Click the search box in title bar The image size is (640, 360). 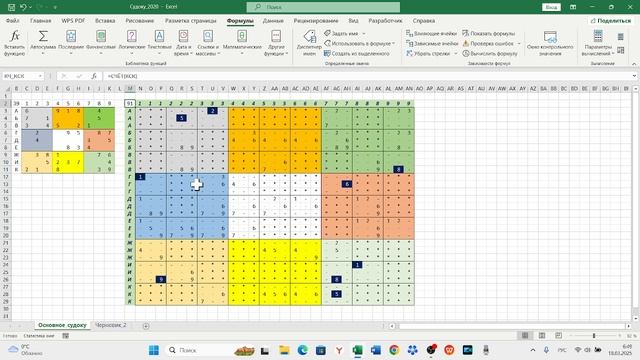[x=323, y=7]
